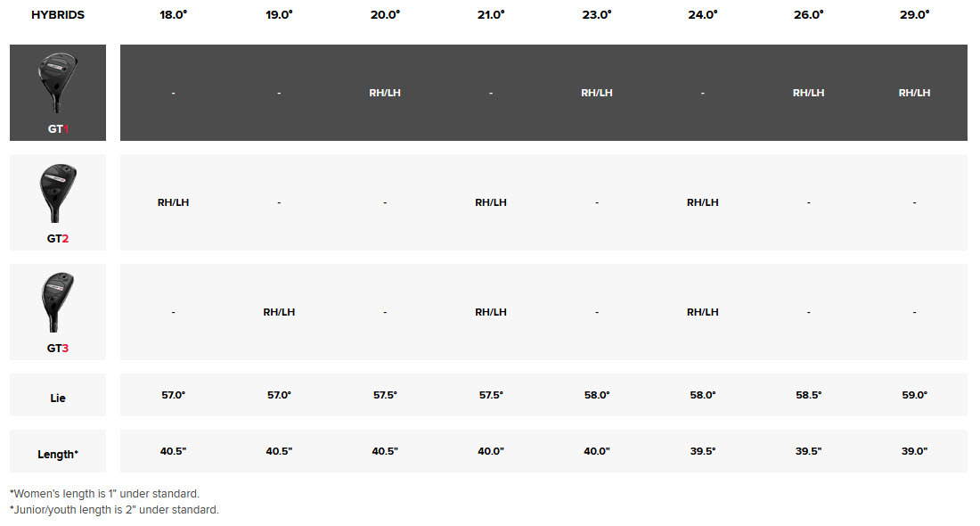
Task: Click the 59.0° lie value
Action: pyautogui.click(x=914, y=395)
